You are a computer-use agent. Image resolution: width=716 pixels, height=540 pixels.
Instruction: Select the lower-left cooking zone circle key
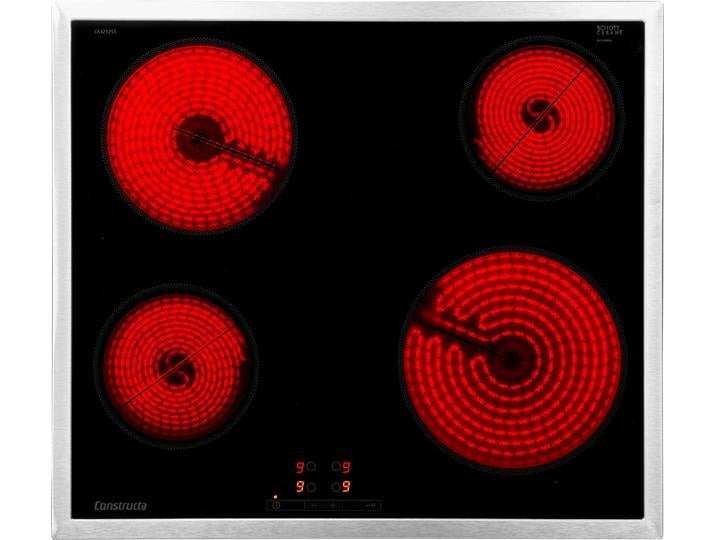point(311,488)
